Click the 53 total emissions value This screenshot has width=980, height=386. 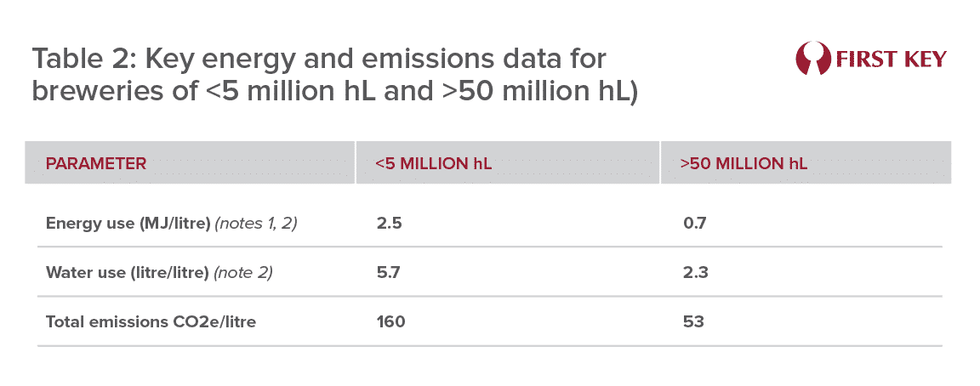pos(694,322)
